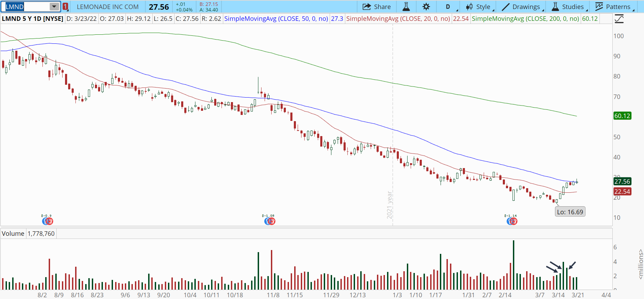Click the 2/14 date axis label
The image size is (644, 299).
tap(505, 295)
